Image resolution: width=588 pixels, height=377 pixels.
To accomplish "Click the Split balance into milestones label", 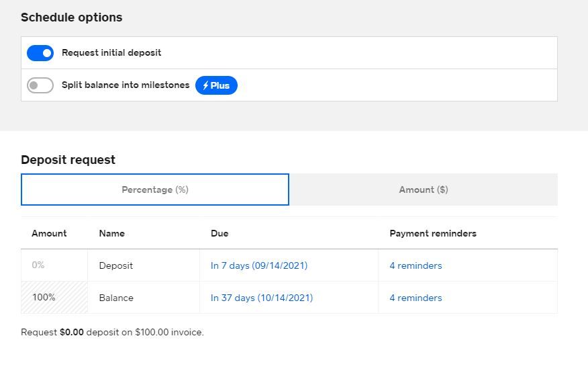I will [x=126, y=85].
